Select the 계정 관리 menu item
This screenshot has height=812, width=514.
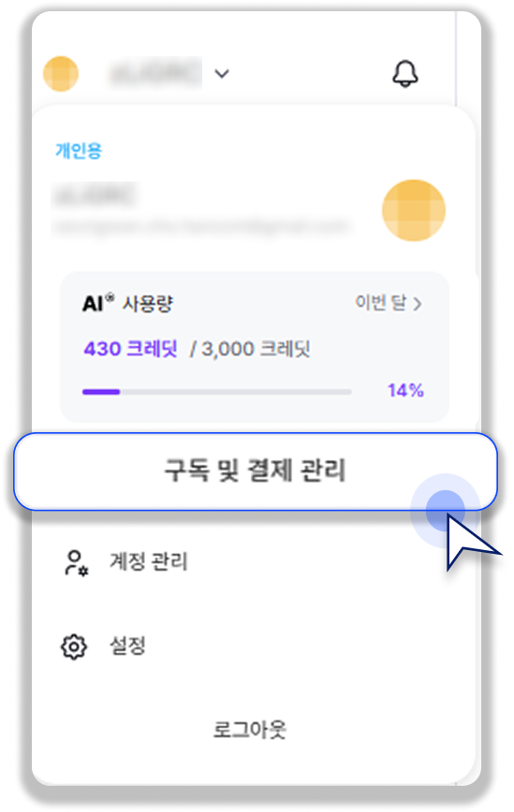pyautogui.click(x=148, y=562)
